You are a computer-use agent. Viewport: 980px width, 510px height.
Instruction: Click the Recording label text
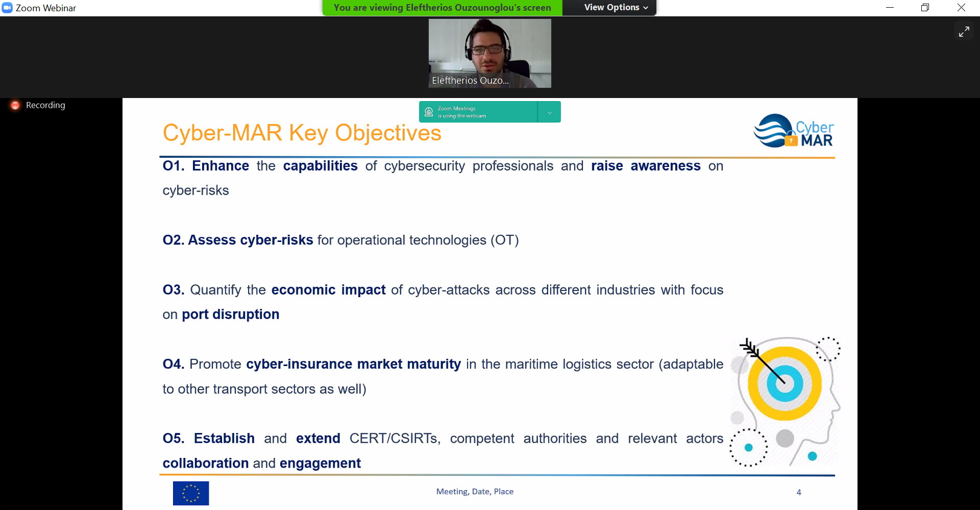45,105
